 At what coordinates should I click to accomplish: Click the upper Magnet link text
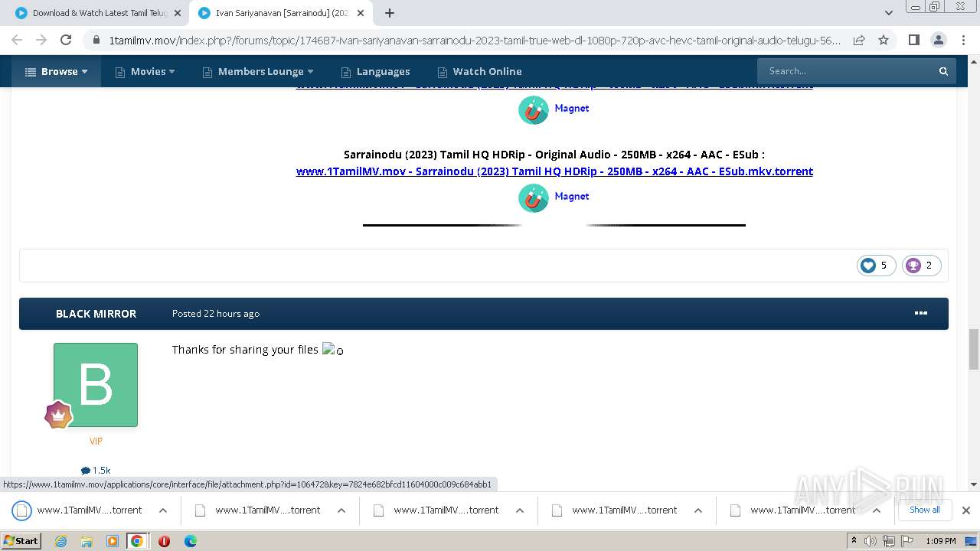[572, 108]
